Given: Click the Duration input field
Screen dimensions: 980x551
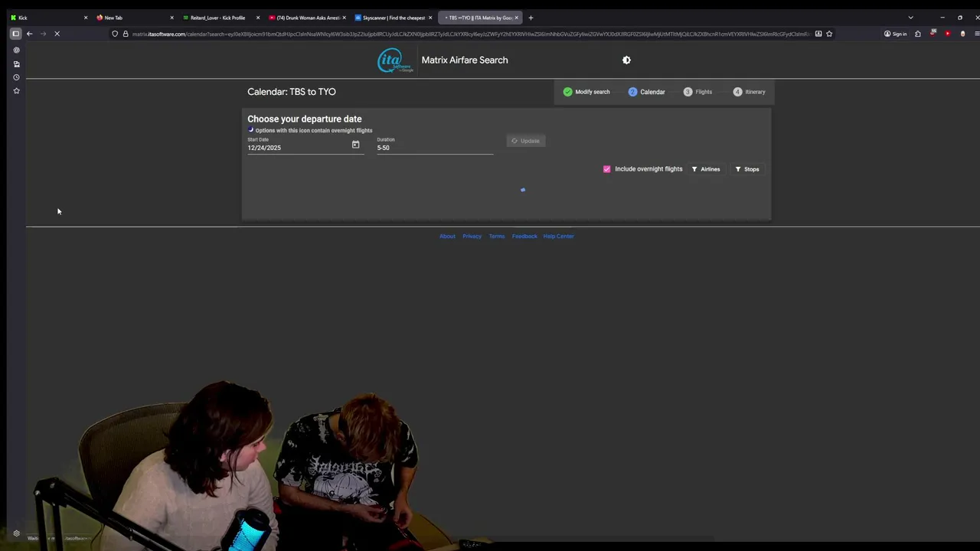Looking at the screenshot, I should point(435,148).
